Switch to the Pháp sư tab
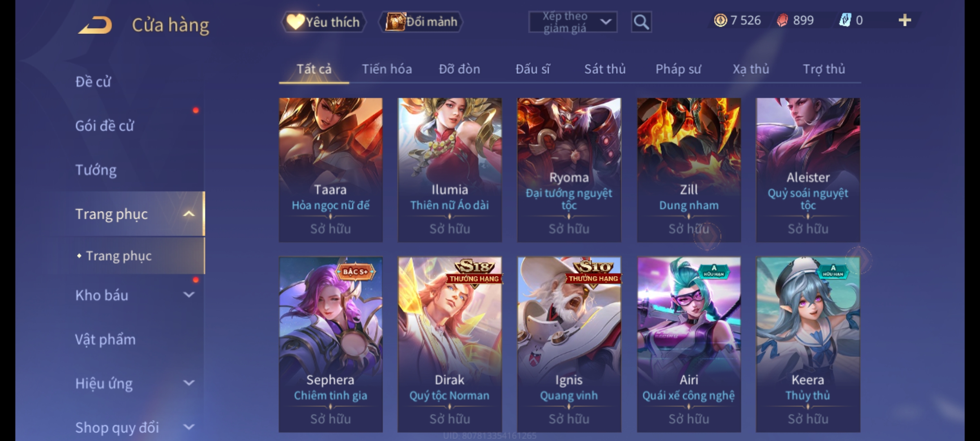 pyautogui.click(x=678, y=69)
